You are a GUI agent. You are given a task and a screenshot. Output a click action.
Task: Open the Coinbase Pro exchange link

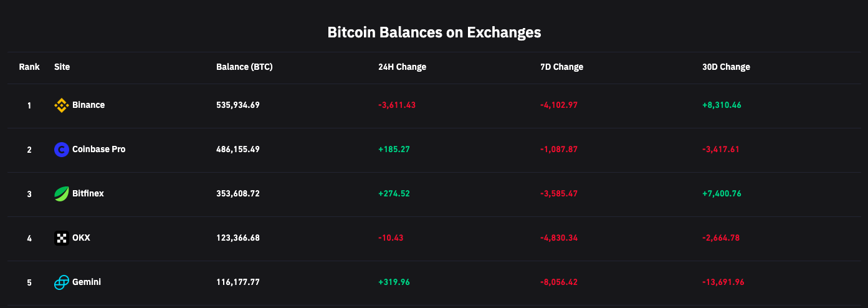[98, 150]
